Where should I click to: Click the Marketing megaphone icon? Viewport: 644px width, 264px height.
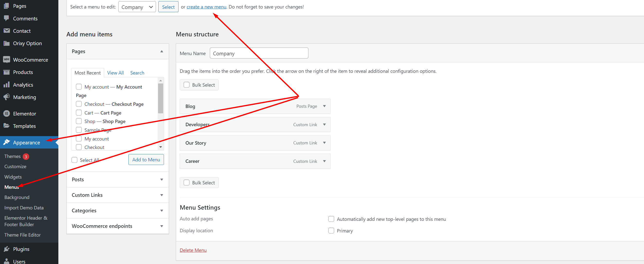(x=7, y=97)
